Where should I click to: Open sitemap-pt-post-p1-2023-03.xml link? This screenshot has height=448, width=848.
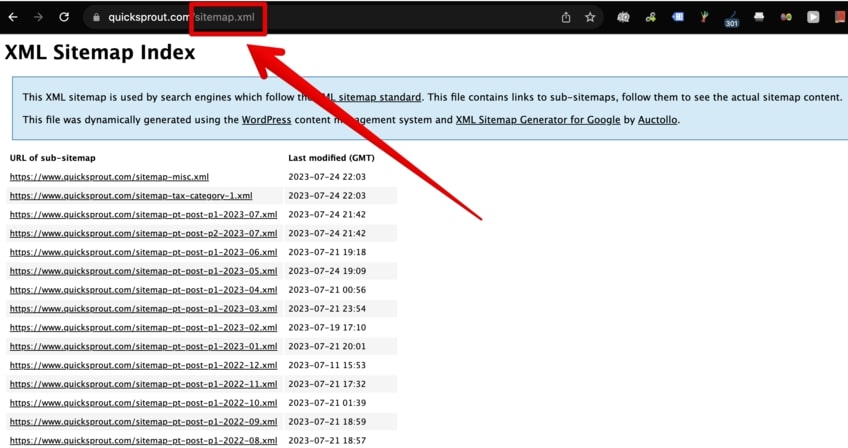(x=143, y=309)
